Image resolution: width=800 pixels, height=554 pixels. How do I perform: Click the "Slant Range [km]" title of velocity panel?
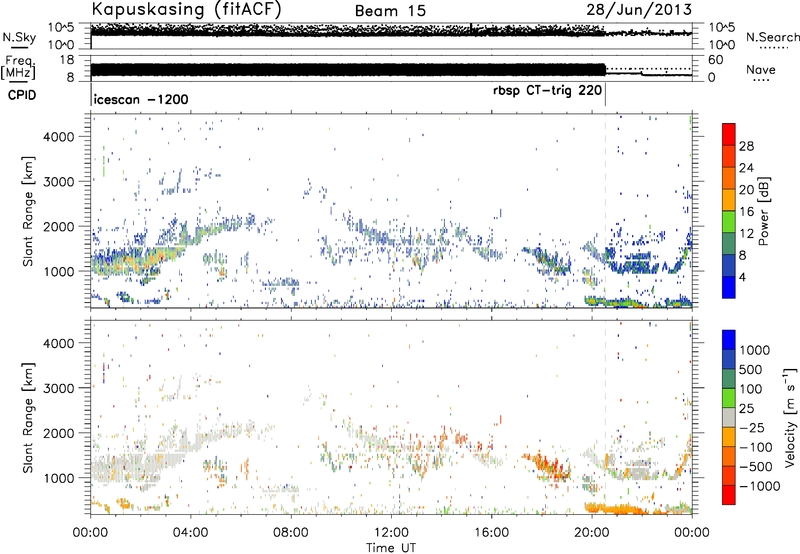coord(28,417)
